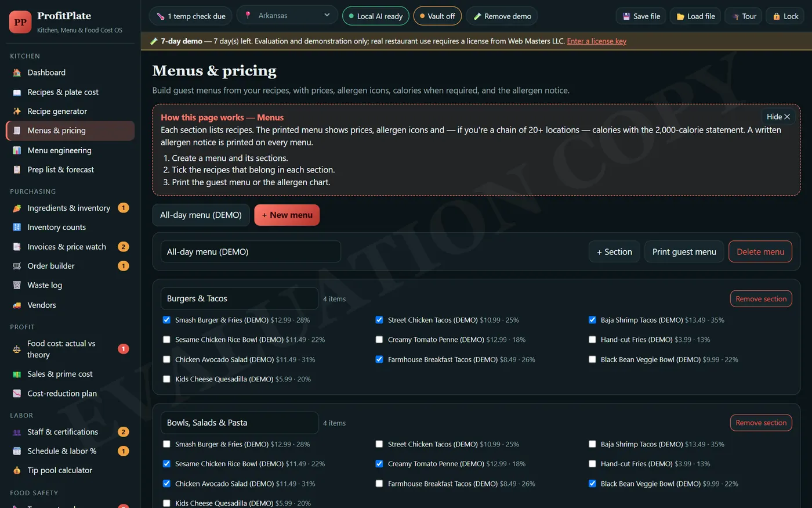
Task: Uncheck Black Bean Veggie Bowl in Bowls, Salads & Pasta
Action: coord(592,484)
